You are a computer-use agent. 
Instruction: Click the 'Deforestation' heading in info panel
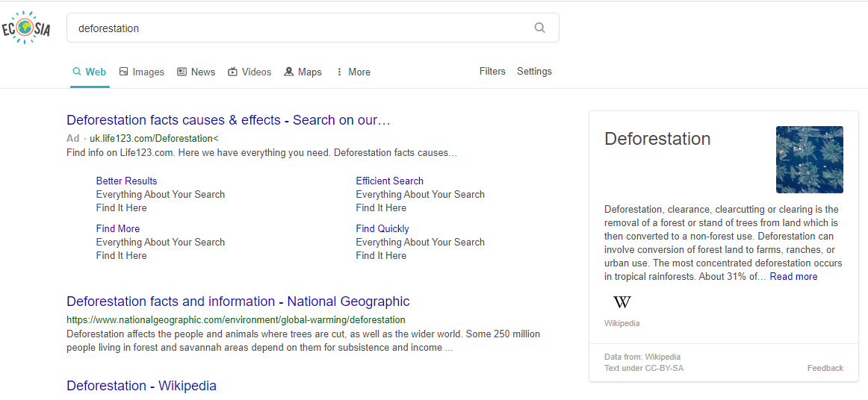coord(657,138)
